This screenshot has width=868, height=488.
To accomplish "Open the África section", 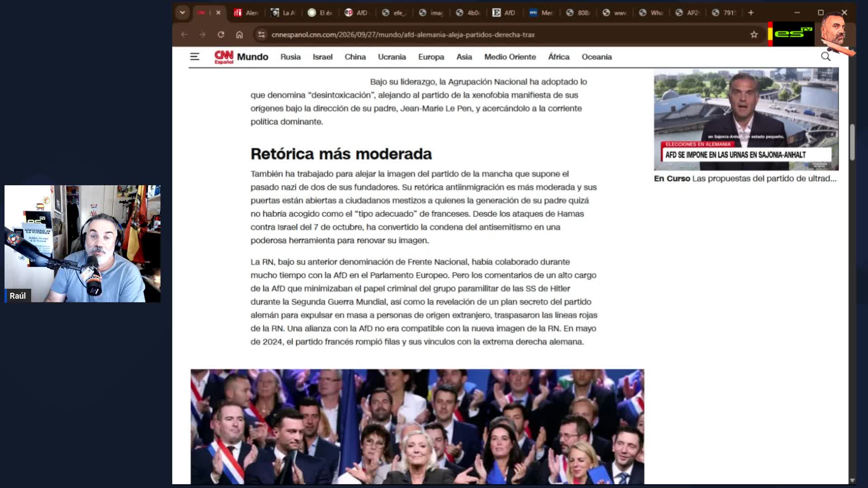I will (558, 57).
